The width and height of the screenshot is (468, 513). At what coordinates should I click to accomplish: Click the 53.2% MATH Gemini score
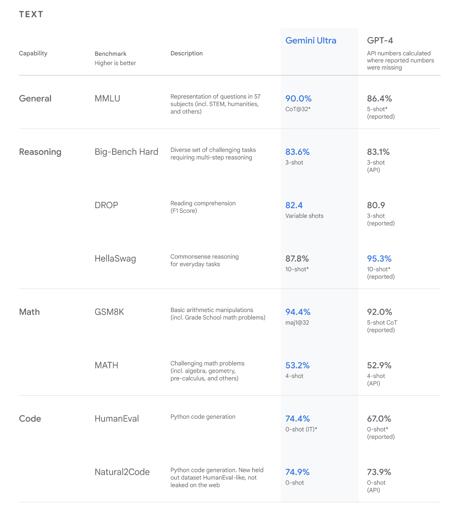[x=297, y=365]
